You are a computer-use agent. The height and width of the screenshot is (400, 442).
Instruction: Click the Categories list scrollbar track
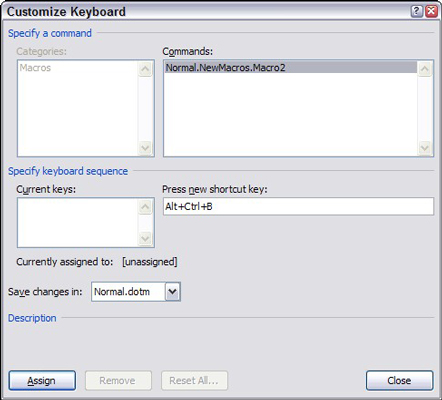click(145, 108)
